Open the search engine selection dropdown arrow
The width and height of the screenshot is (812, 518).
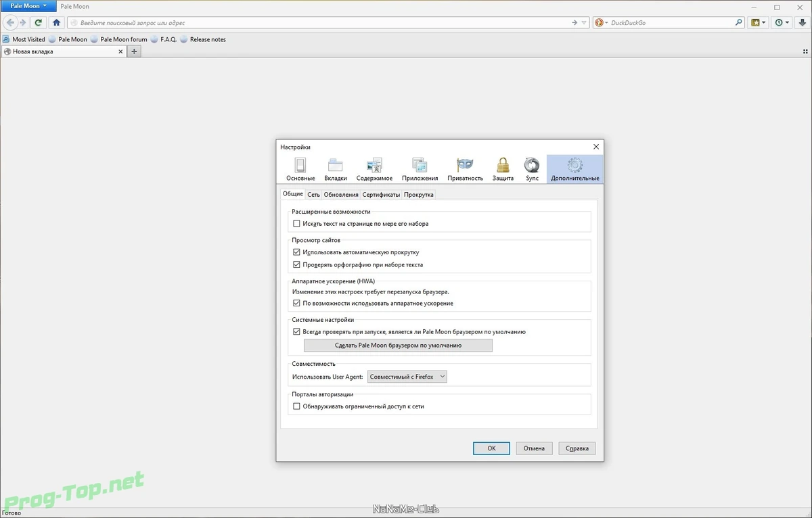tap(606, 22)
